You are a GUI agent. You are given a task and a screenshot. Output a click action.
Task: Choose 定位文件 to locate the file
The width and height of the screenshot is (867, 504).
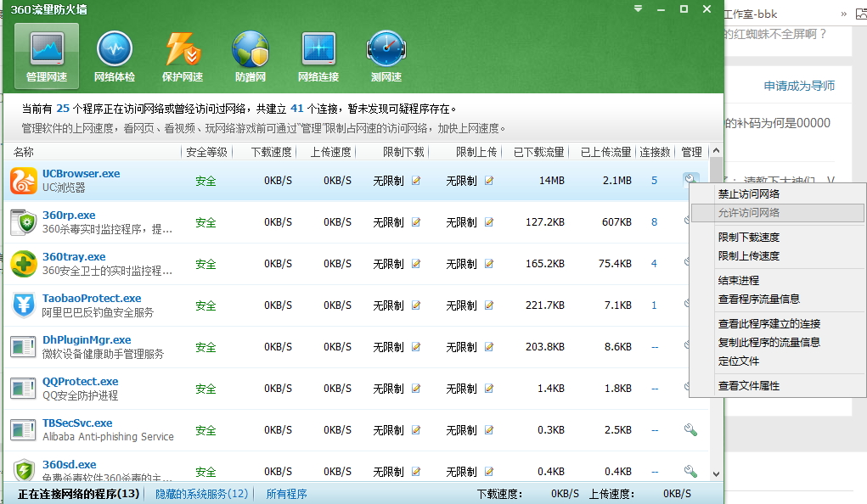click(778, 361)
